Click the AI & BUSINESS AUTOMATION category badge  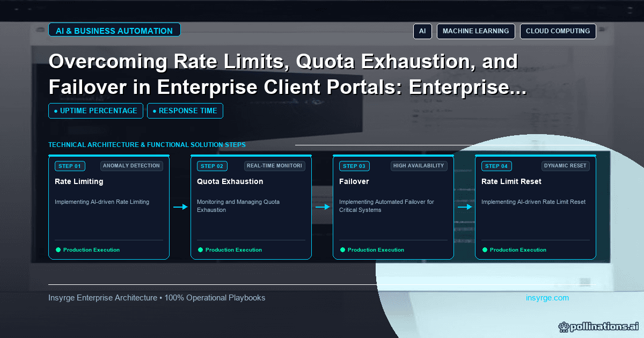[114, 31]
